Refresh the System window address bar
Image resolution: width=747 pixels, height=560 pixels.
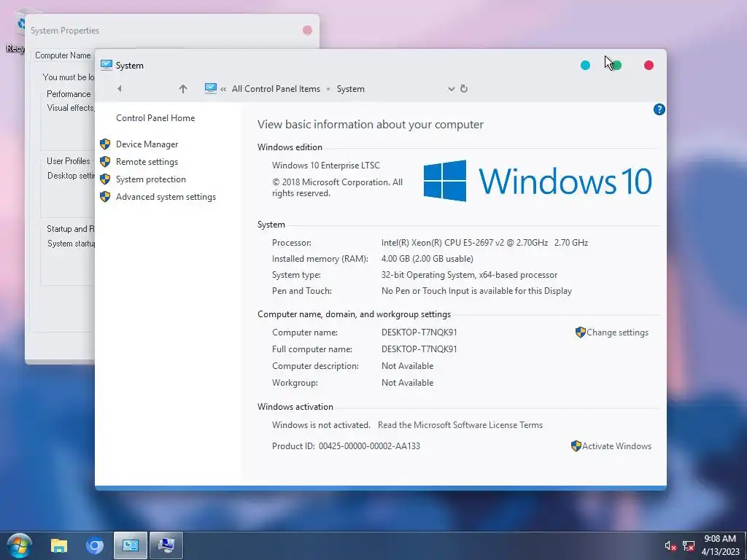[464, 88]
